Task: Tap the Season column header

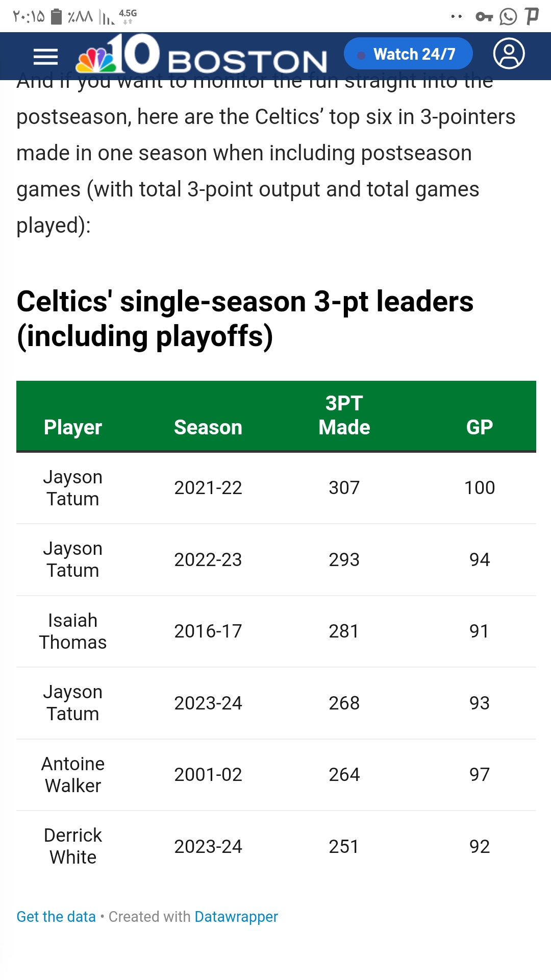Action: coord(208,427)
